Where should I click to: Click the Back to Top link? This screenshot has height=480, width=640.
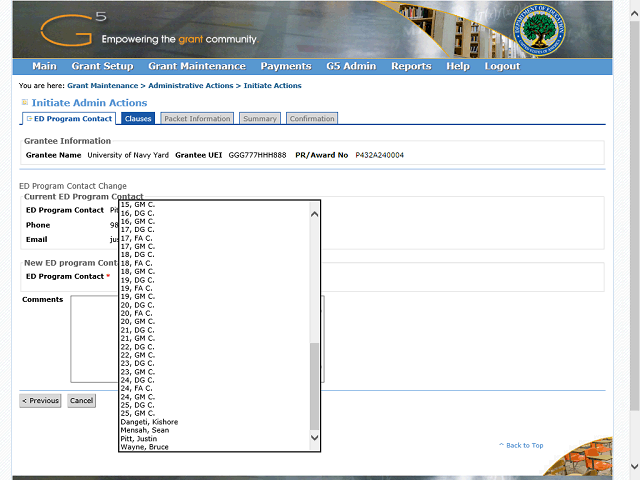(521, 445)
